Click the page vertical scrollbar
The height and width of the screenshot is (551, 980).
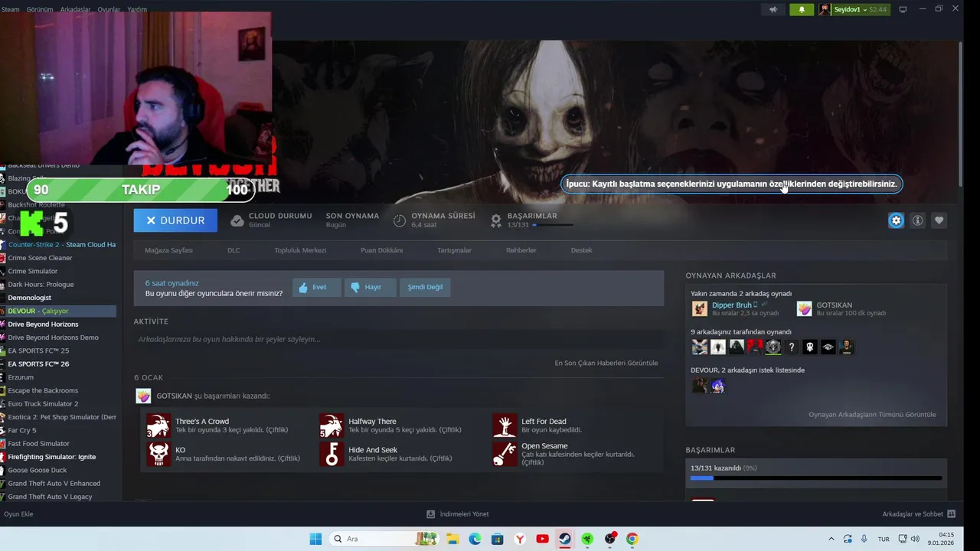[x=959, y=112]
